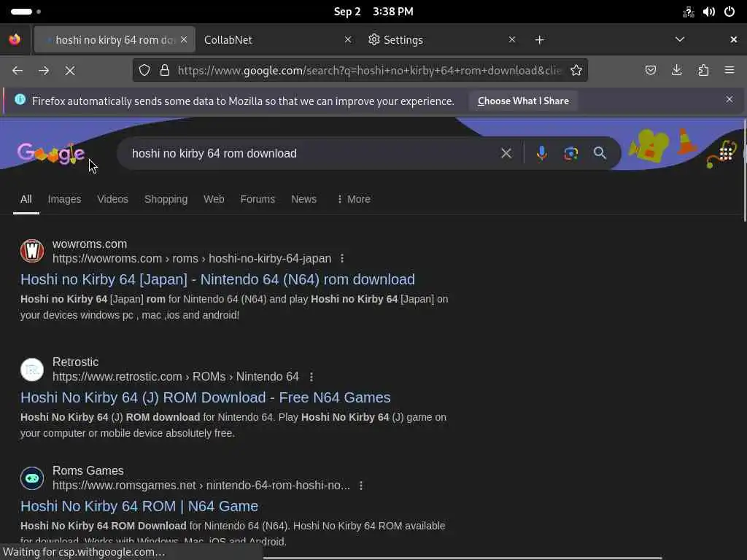
Task: Switch to Shopping results
Action: coord(166,199)
